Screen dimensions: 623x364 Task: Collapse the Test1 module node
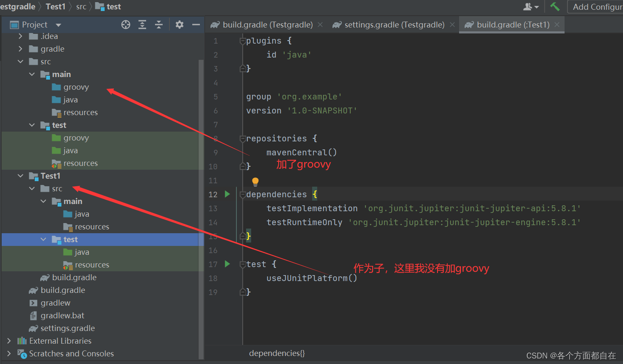click(x=20, y=176)
